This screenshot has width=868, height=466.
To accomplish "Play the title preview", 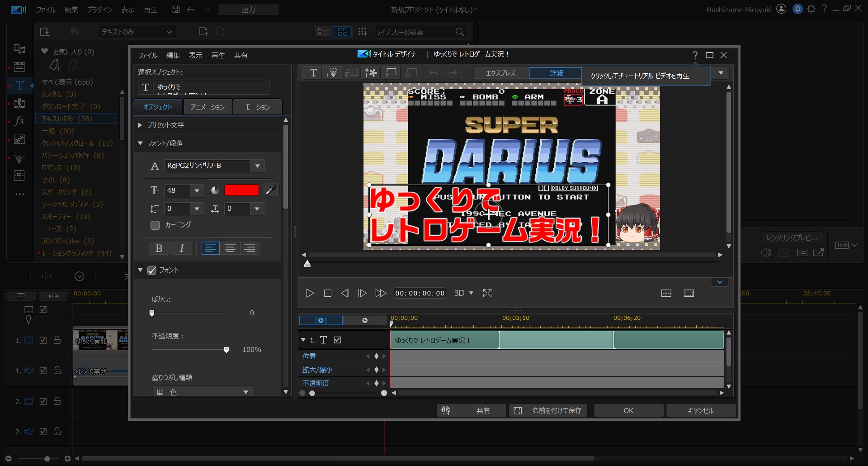I will 310,293.
